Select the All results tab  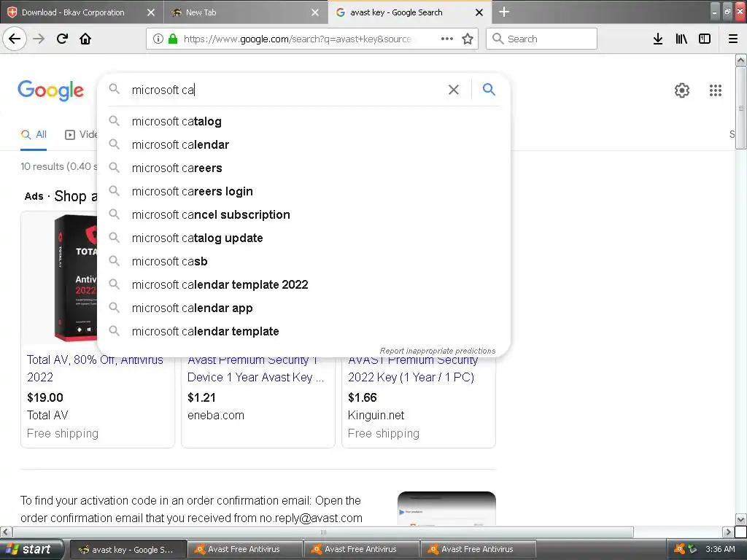[34, 135]
